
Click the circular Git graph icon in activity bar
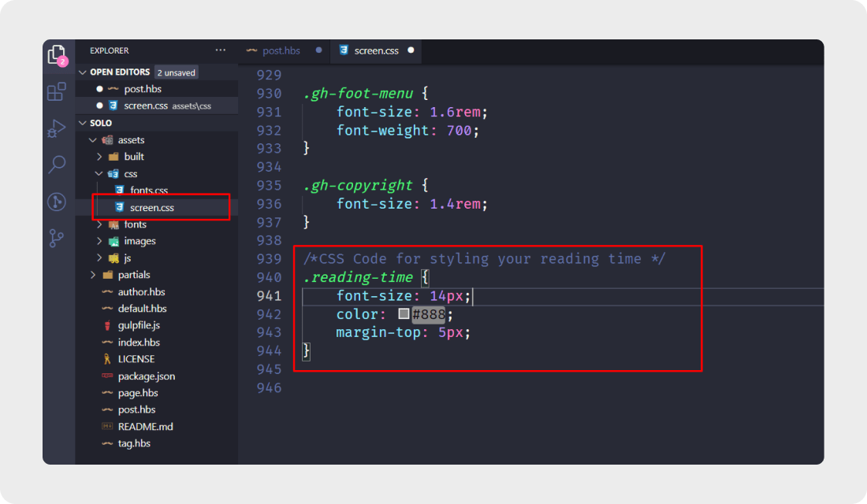point(57,202)
